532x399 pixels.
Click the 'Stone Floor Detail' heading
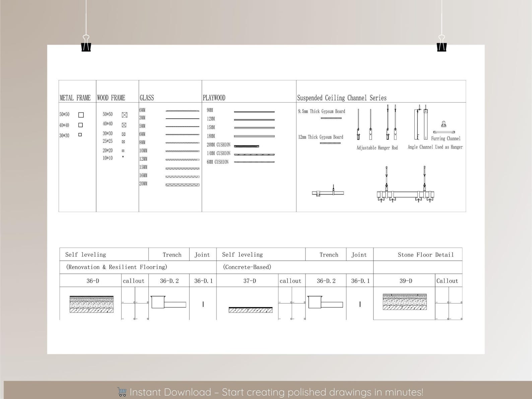[x=426, y=255]
